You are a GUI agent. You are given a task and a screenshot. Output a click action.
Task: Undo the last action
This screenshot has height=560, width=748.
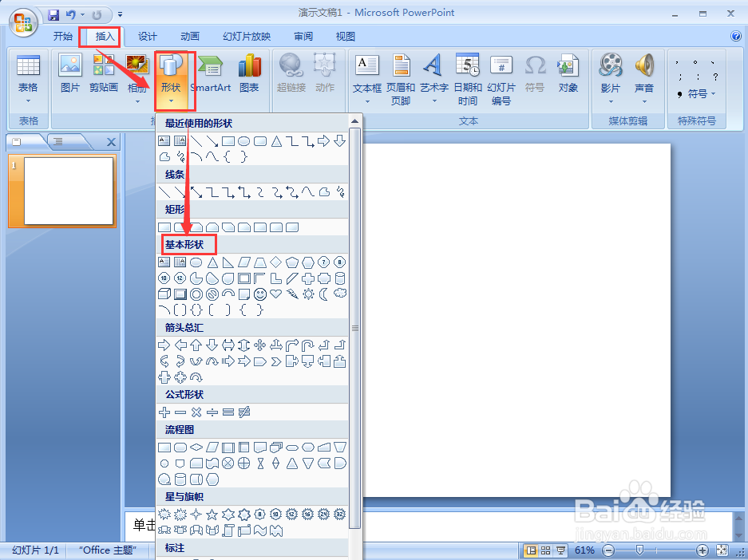click(x=70, y=15)
